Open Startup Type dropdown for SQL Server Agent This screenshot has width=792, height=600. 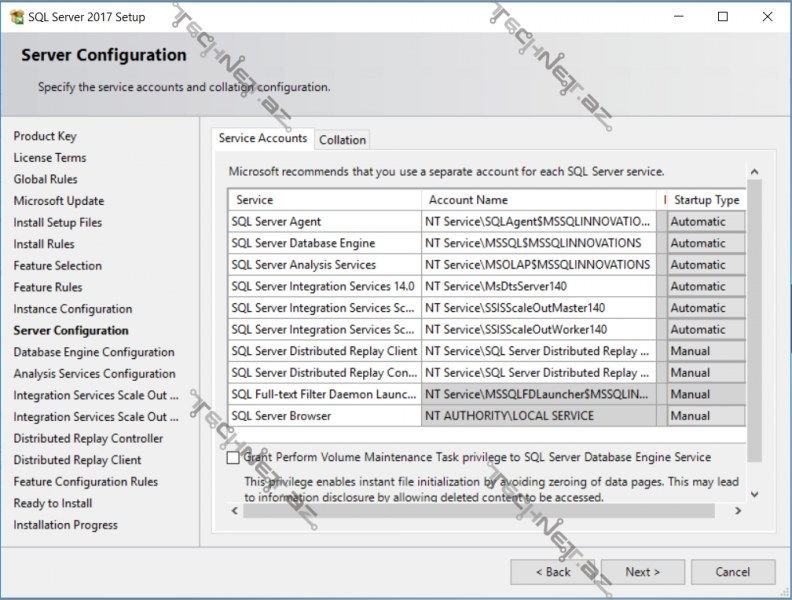coord(705,222)
